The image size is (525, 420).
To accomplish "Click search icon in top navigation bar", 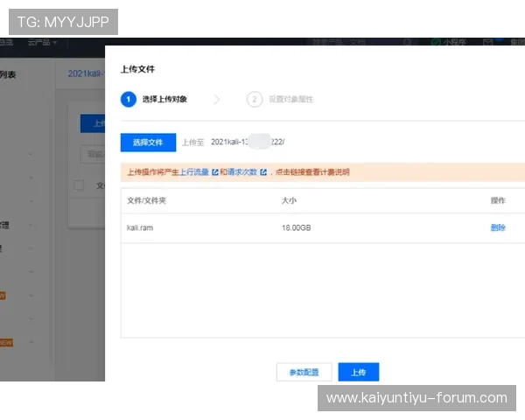I will pyautogui.click(x=407, y=42).
